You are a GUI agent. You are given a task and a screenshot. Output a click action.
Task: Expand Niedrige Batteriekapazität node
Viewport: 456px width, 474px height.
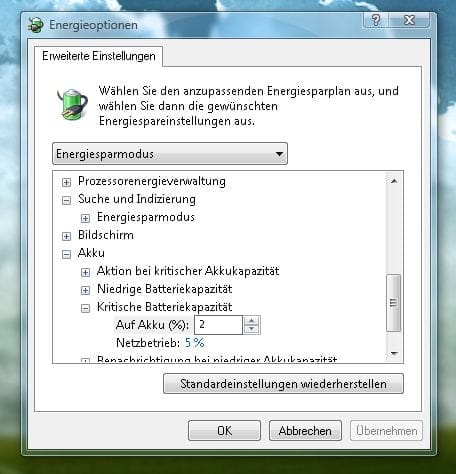pyautogui.click(x=85, y=290)
